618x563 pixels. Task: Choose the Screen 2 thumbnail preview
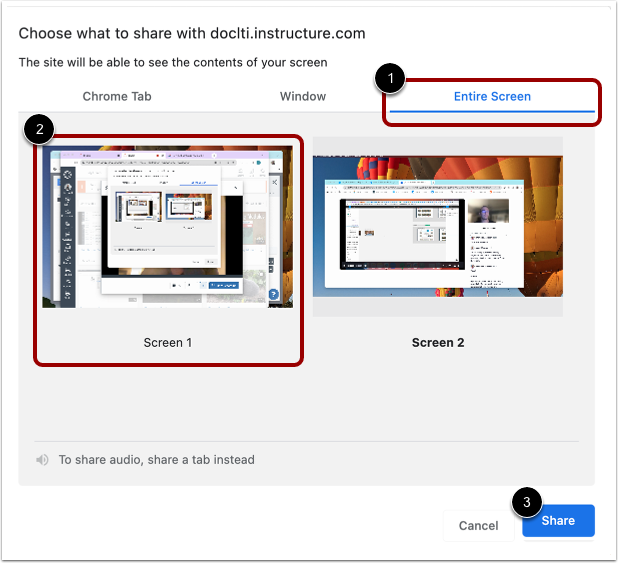(x=437, y=226)
